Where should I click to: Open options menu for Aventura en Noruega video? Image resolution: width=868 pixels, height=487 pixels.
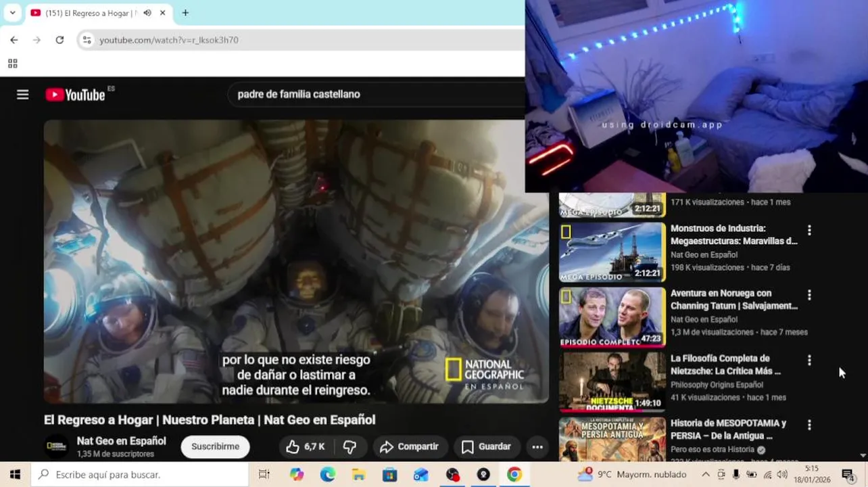point(809,295)
